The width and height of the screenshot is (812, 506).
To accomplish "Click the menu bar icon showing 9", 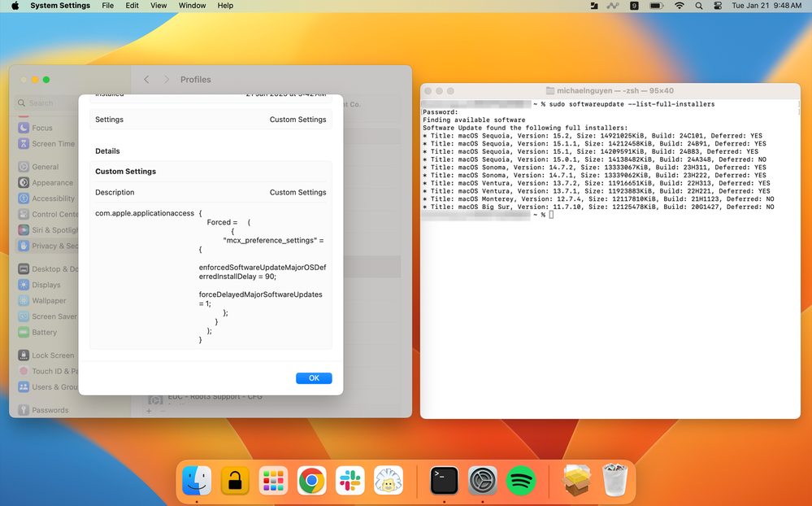I will pyautogui.click(x=634, y=6).
